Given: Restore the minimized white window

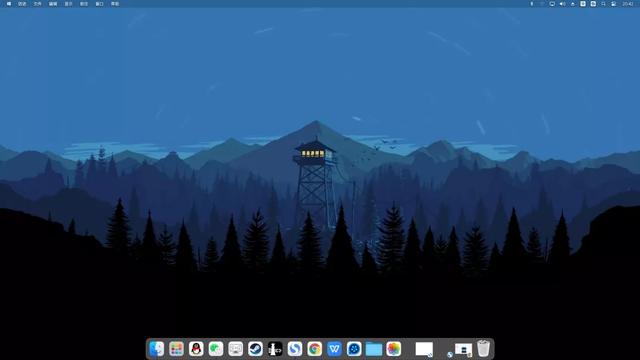Looking at the screenshot, I should (424, 349).
